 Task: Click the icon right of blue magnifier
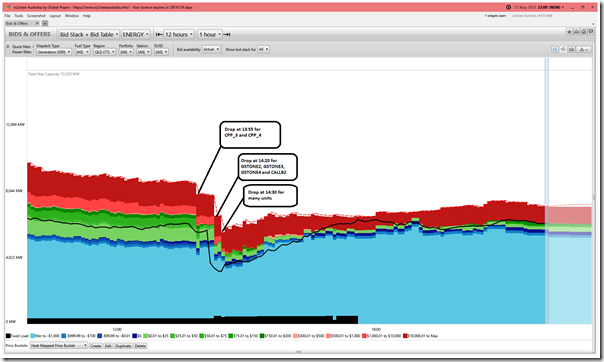pos(563,49)
